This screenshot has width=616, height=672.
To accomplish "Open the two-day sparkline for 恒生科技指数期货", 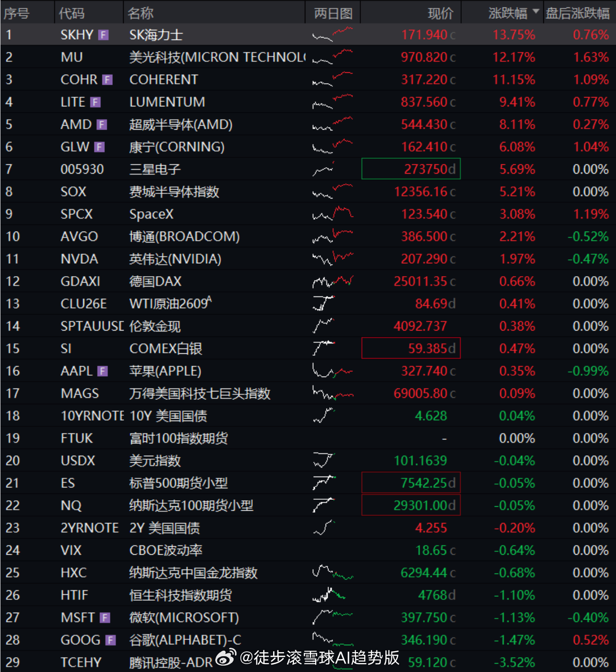I will pyautogui.click(x=329, y=595).
